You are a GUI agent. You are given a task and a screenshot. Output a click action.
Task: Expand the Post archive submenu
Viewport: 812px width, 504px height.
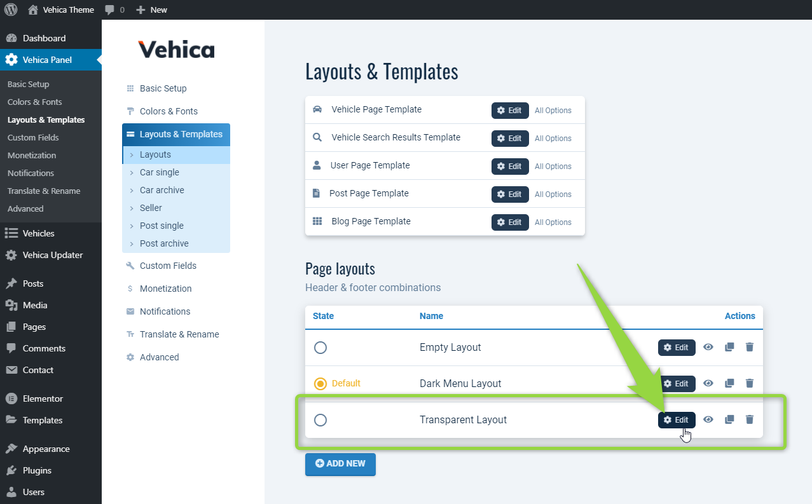[163, 243]
